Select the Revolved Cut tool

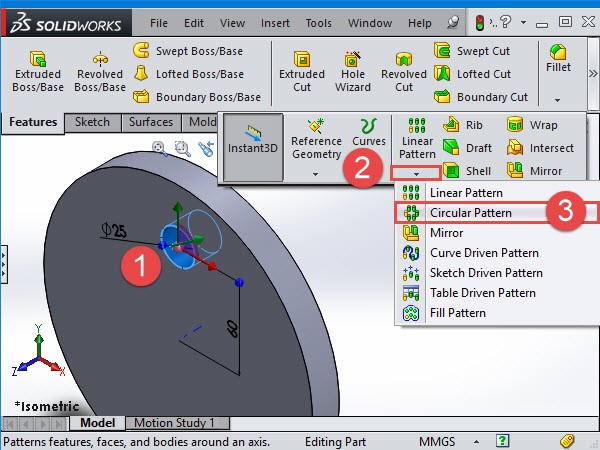pos(404,72)
